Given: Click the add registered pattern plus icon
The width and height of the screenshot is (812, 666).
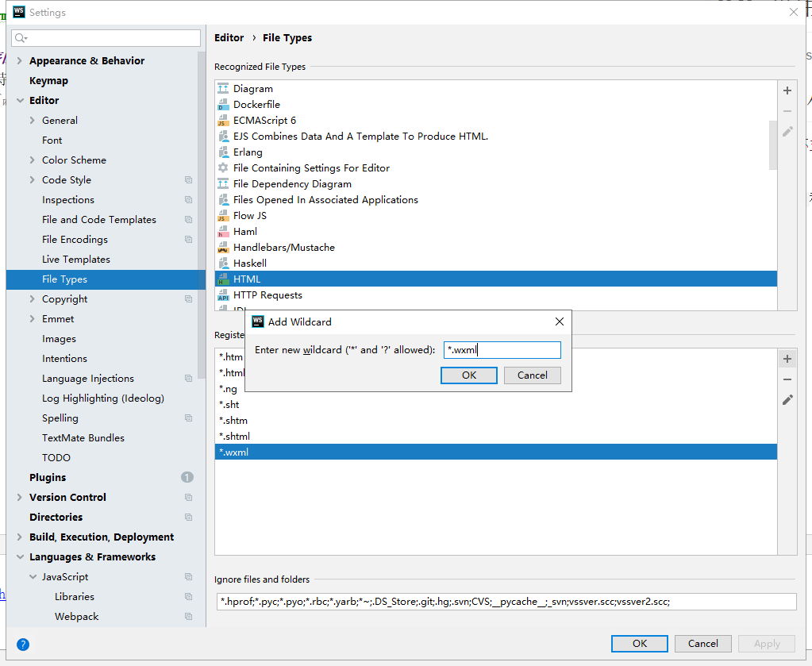Looking at the screenshot, I should pyautogui.click(x=787, y=359).
